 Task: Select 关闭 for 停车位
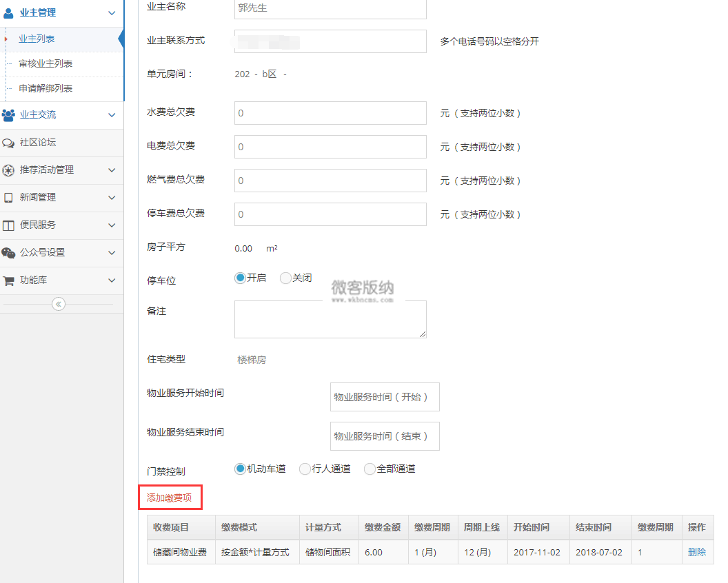[x=285, y=278]
